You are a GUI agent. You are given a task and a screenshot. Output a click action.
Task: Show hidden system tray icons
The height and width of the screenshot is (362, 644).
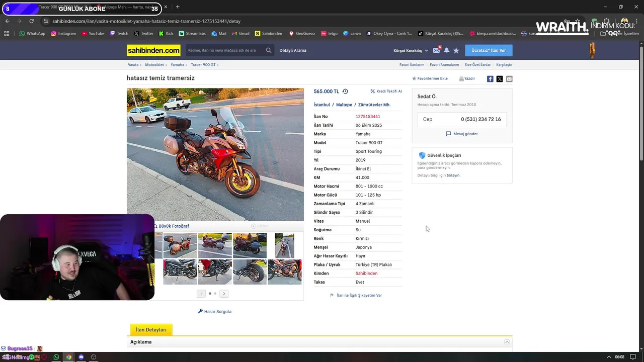[x=609, y=357]
